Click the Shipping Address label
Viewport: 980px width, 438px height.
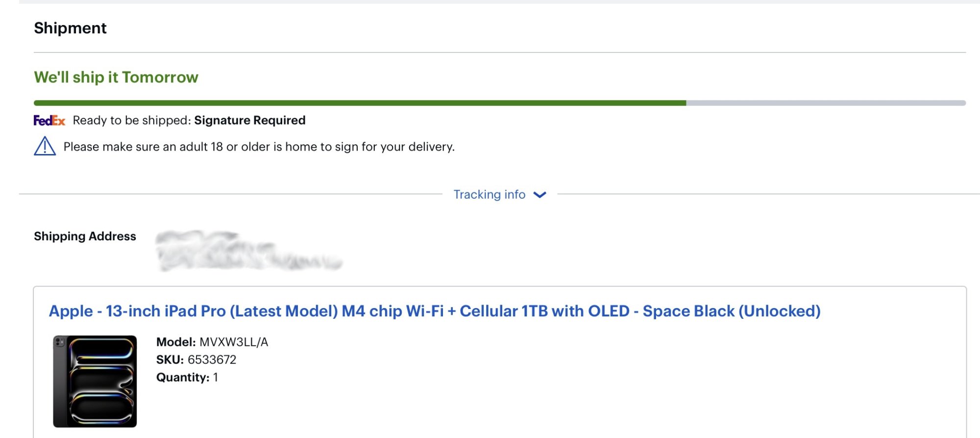pos(85,236)
